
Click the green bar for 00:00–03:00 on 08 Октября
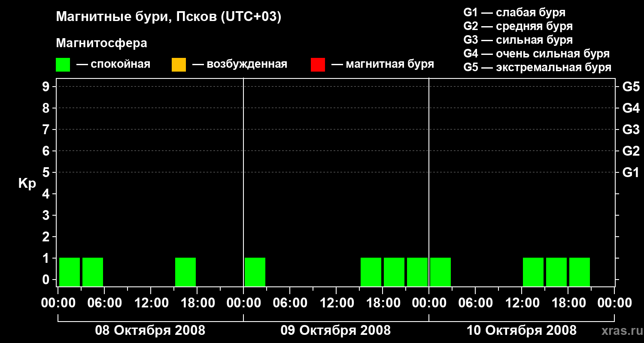(70, 272)
